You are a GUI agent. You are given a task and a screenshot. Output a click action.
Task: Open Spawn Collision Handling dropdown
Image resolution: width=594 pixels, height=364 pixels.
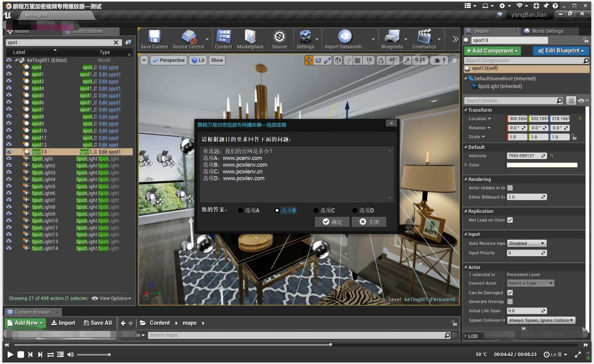[x=541, y=320]
